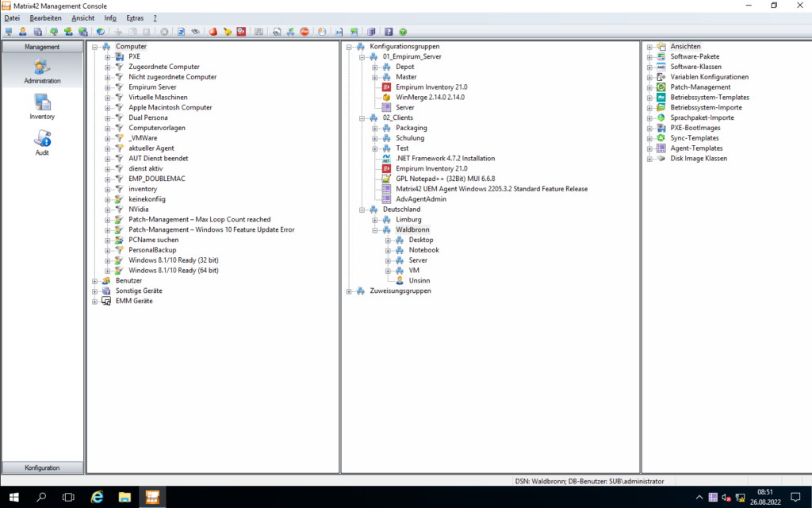
Task: Click the red ball toolbar icon
Action: tap(213, 32)
